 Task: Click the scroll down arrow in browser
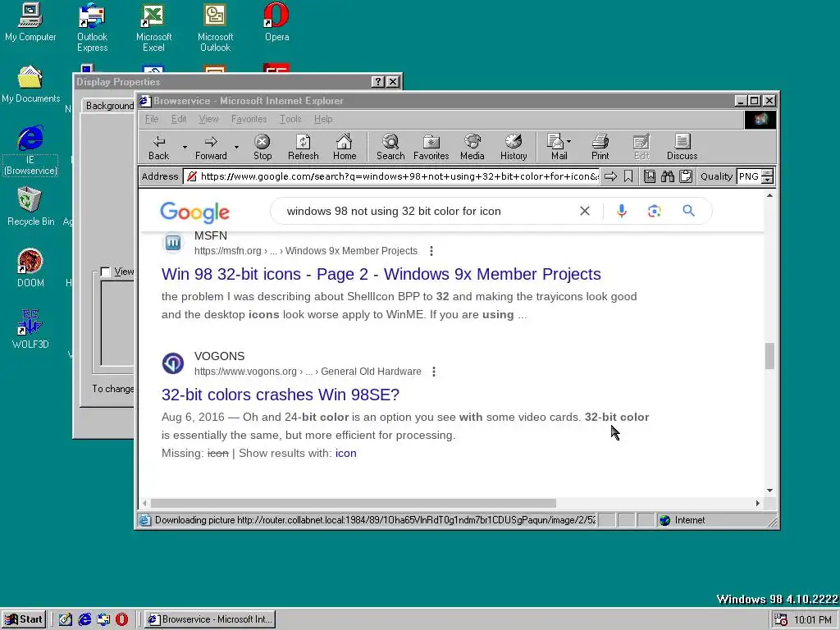(769, 491)
